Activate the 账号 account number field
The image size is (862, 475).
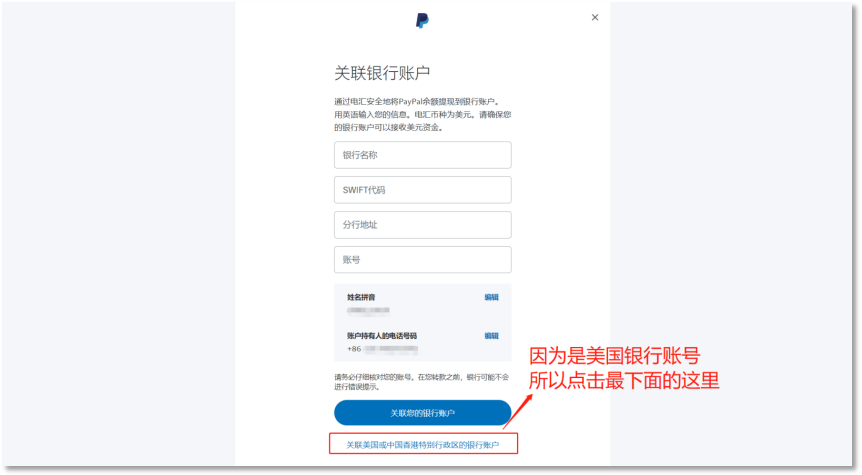423,259
